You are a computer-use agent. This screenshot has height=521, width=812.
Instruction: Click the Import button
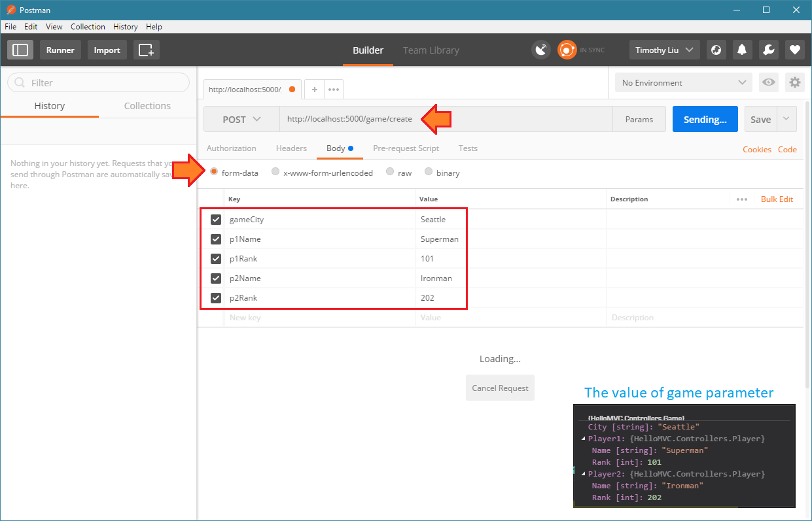coord(107,50)
